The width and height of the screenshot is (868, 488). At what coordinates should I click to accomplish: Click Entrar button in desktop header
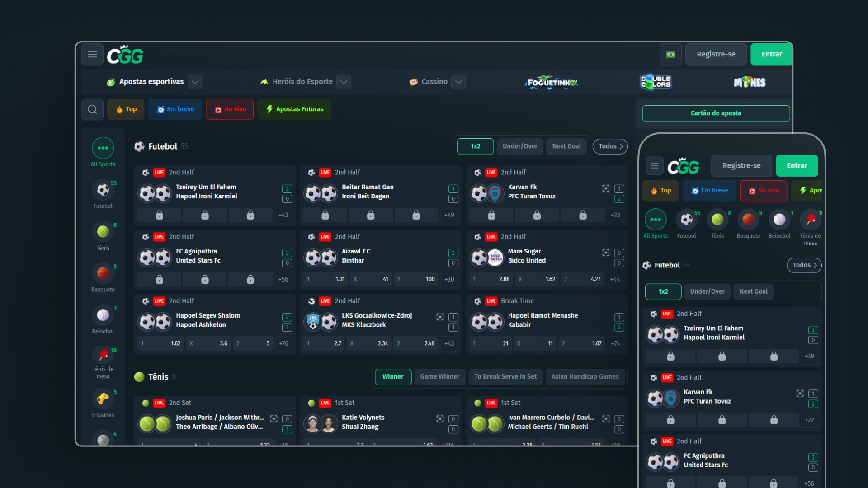coord(772,54)
